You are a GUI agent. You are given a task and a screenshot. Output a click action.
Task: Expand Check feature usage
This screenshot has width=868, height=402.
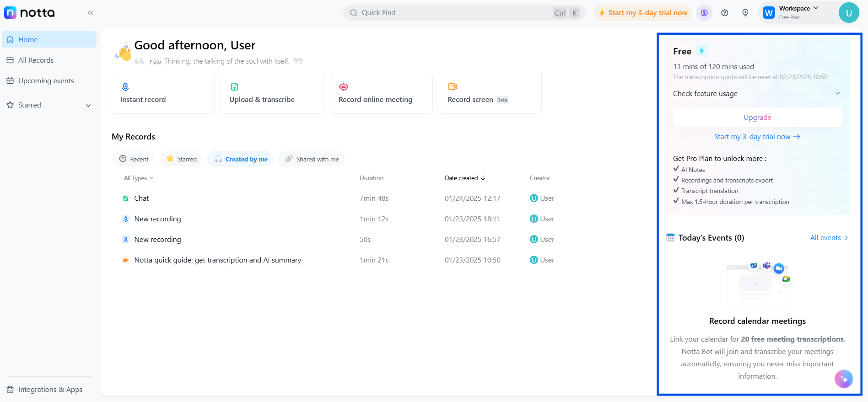(x=757, y=93)
